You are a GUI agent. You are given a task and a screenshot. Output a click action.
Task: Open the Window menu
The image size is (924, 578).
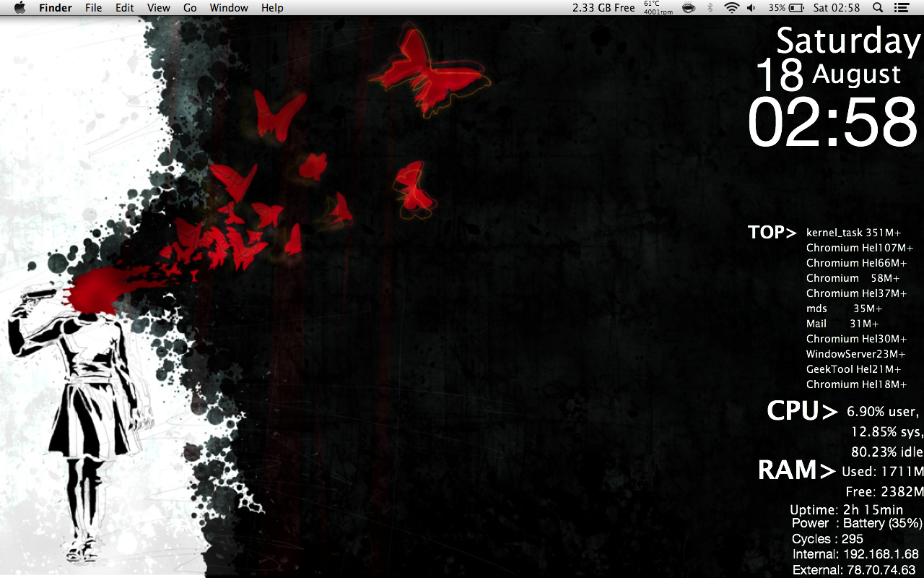pos(229,7)
